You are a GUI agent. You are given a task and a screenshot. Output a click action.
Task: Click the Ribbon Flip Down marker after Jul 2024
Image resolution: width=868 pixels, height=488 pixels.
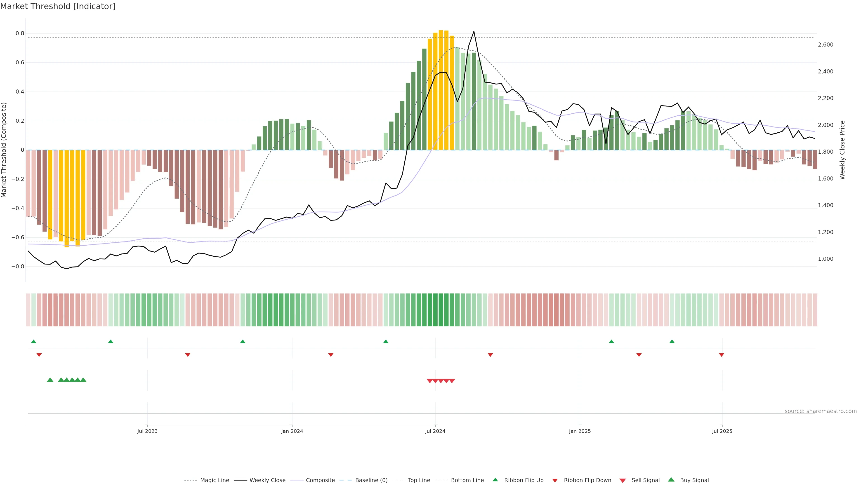[490, 355]
